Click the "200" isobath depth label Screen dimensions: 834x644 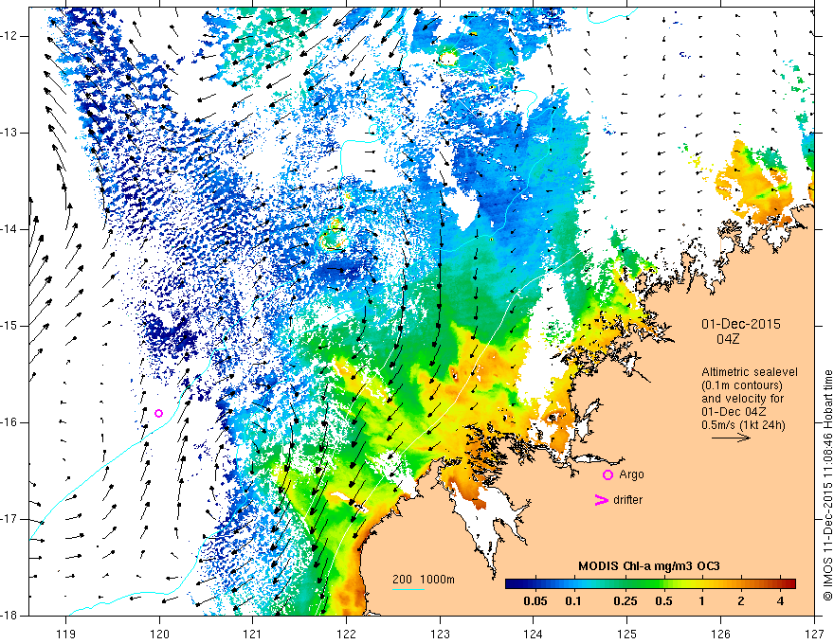(402, 580)
